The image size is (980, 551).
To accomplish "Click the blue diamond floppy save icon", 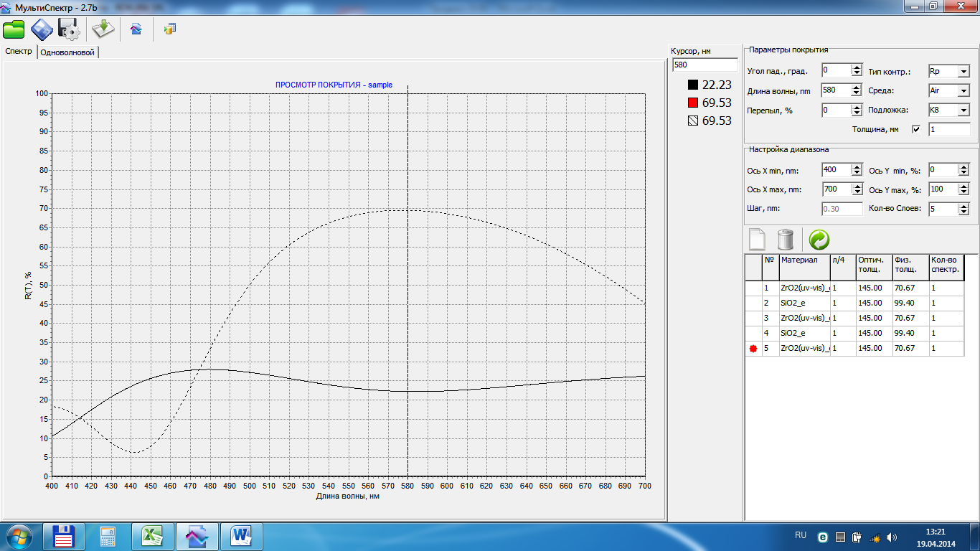I will (42, 29).
